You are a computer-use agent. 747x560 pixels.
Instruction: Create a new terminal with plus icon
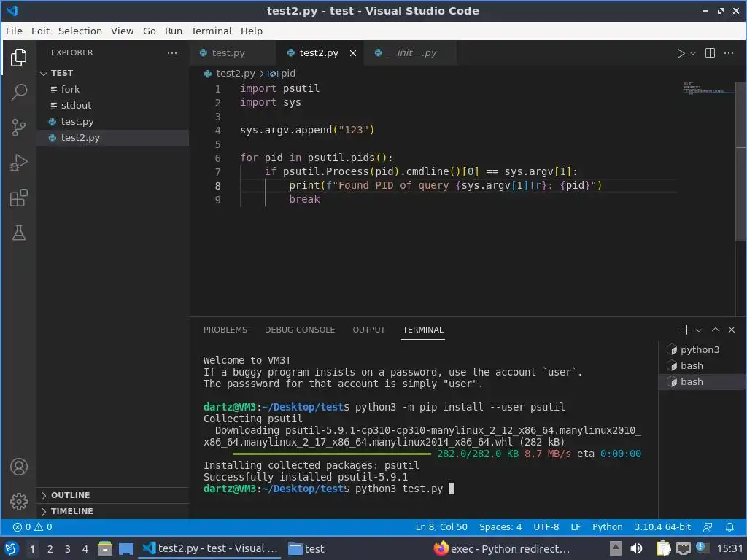coord(686,330)
